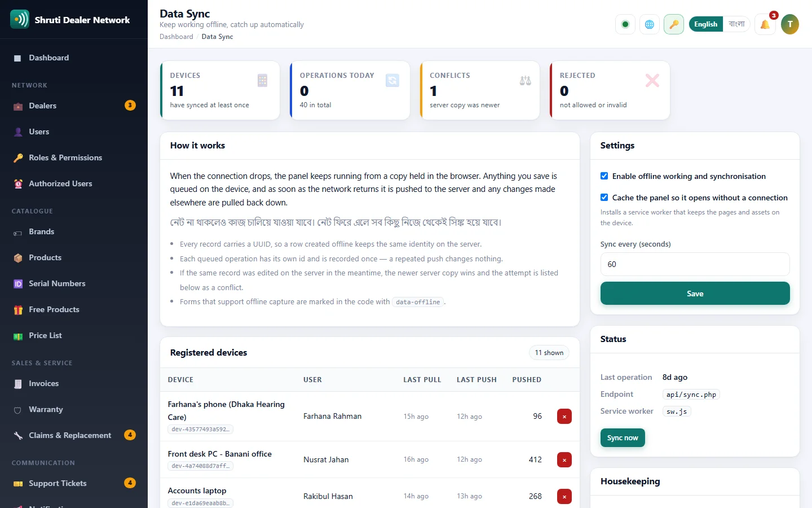
Task: Open Invoices page
Action: pyautogui.click(x=74, y=384)
